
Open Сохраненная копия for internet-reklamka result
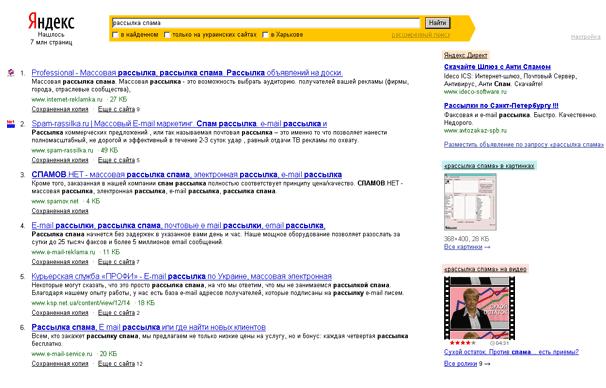pos(60,109)
